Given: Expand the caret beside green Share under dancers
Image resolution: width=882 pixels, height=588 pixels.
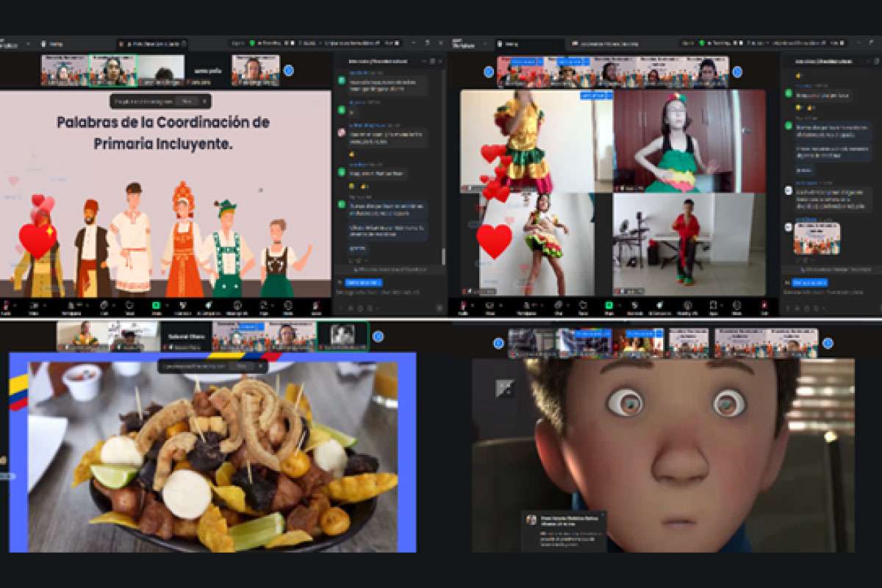Looking at the screenshot, I should (619, 303).
